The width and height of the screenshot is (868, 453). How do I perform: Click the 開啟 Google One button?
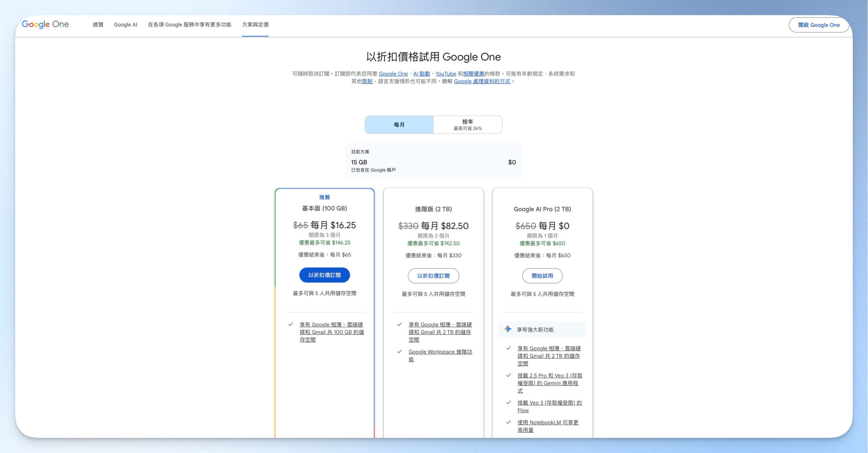(x=818, y=25)
